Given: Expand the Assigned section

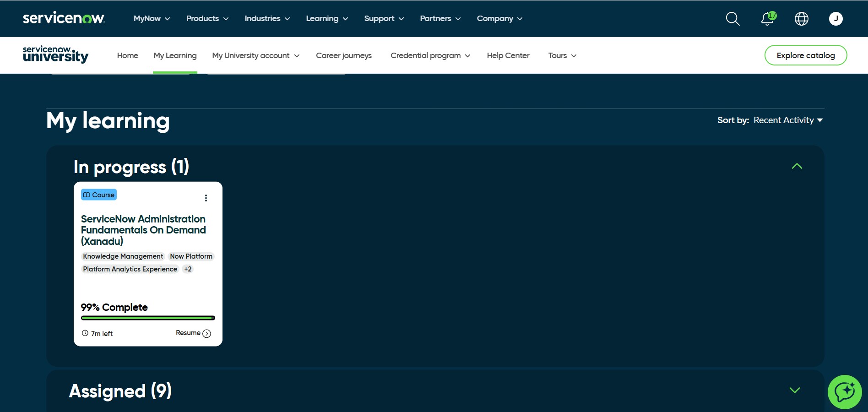Looking at the screenshot, I should (x=795, y=390).
